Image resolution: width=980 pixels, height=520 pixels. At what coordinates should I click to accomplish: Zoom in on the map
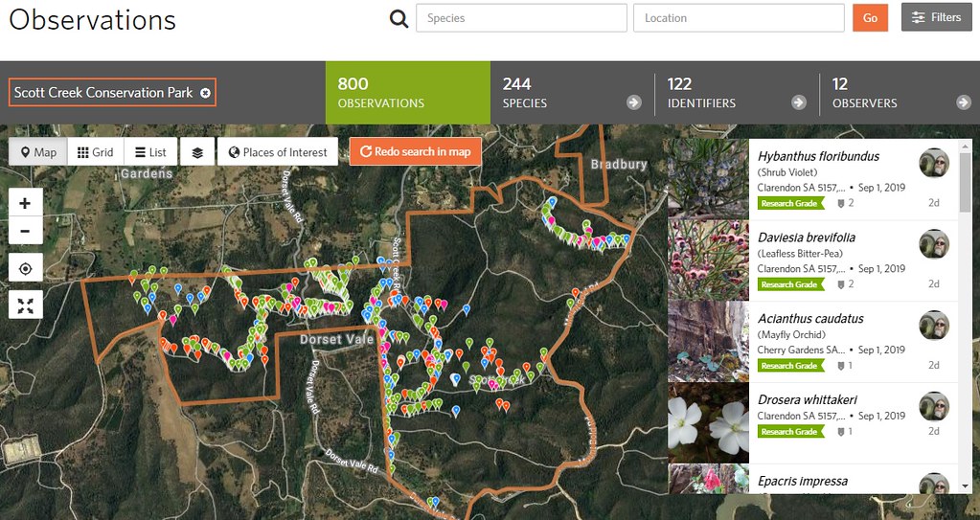[25, 203]
